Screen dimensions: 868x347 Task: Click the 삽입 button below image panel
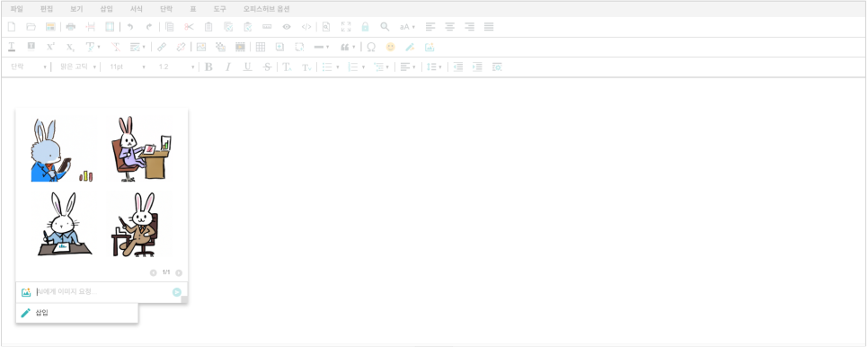click(77, 313)
